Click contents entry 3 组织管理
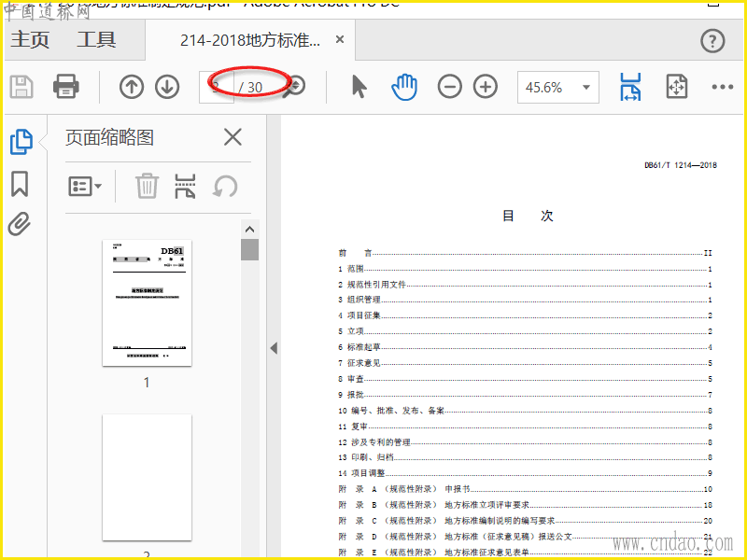 (525, 300)
